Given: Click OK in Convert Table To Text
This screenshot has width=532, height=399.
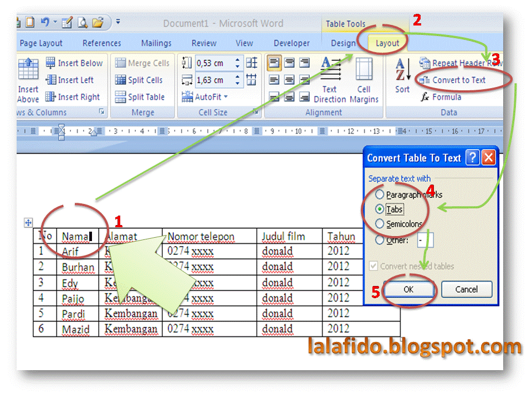Looking at the screenshot, I should [409, 289].
